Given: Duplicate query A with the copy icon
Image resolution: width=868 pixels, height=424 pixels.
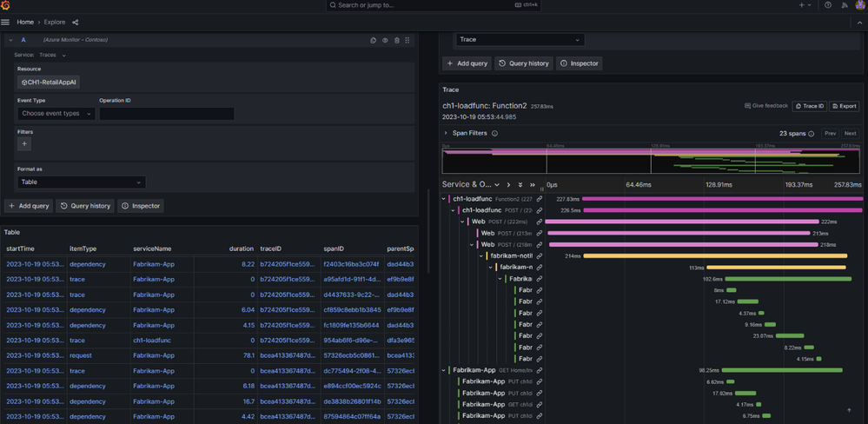Looking at the screenshot, I should (x=374, y=40).
